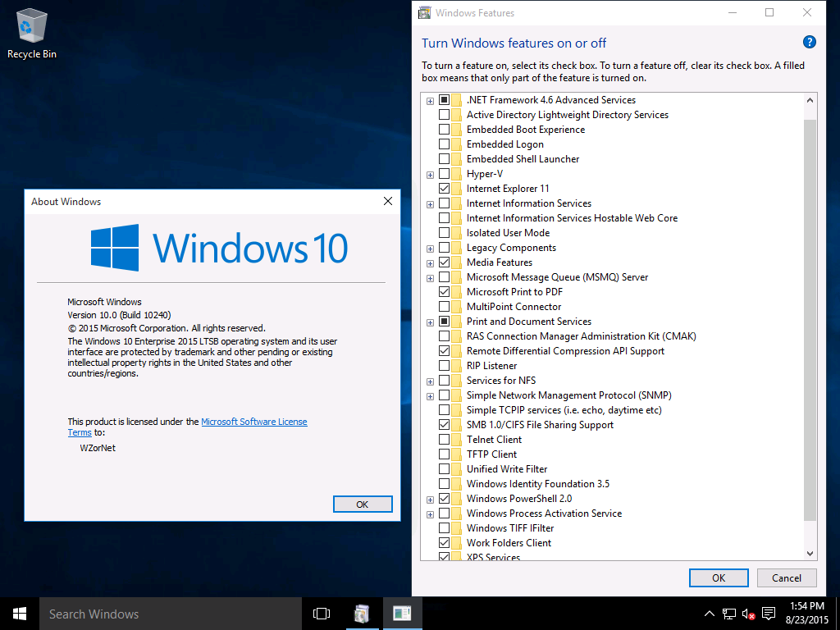Expand Legacy Components node
840x630 pixels.
tap(430, 249)
